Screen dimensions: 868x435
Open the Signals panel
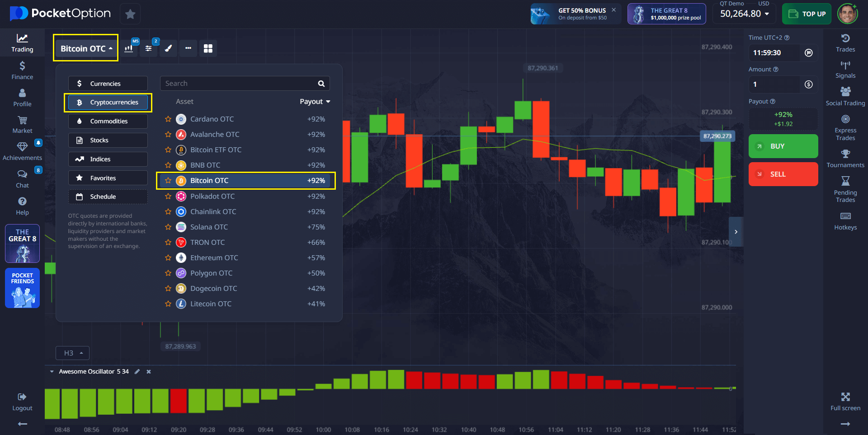point(845,70)
